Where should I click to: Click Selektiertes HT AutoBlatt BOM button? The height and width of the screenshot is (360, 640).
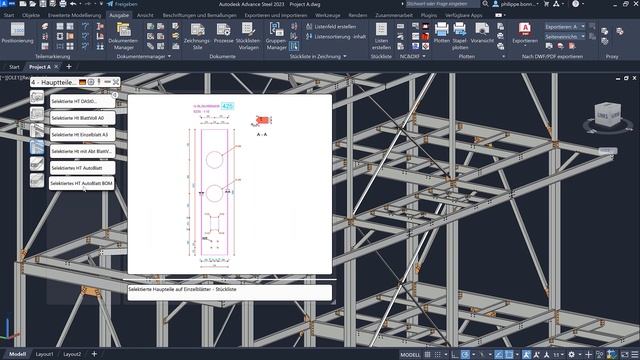[82, 183]
